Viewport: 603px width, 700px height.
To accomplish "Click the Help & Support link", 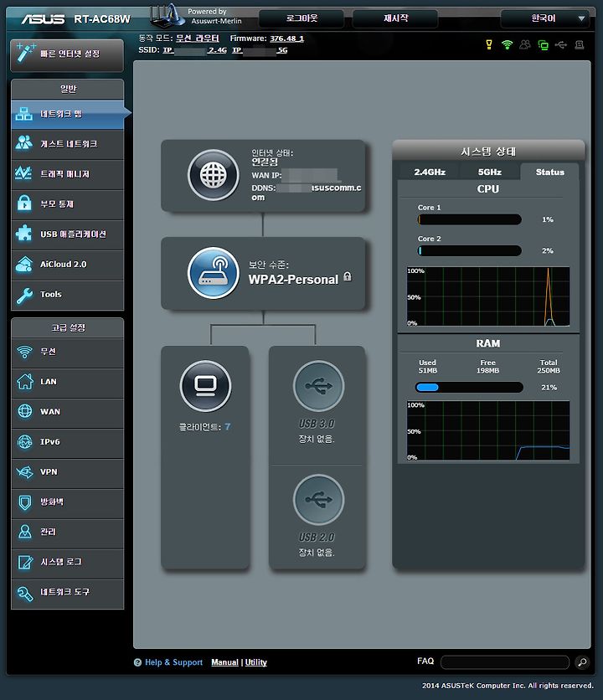I will point(173,662).
